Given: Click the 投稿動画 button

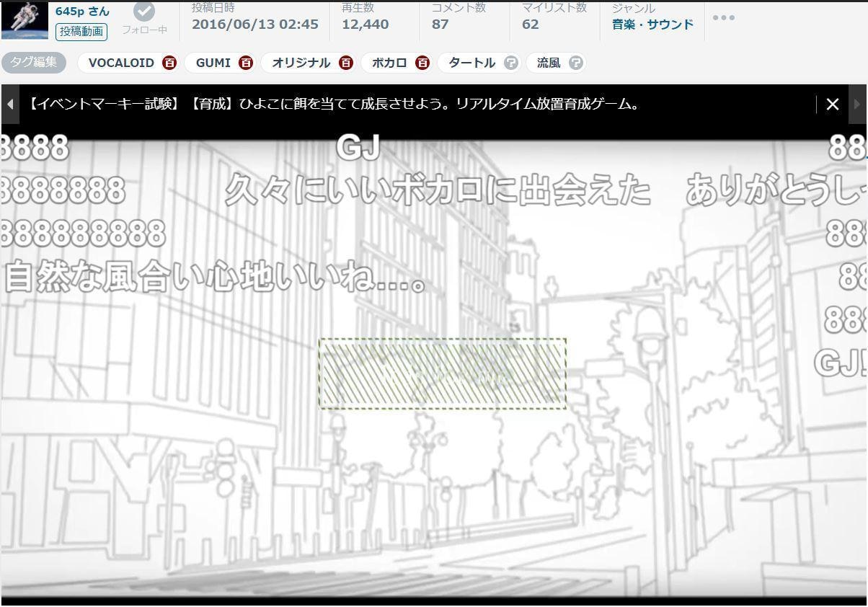Looking at the screenshot, I should [x=81, y=31].
